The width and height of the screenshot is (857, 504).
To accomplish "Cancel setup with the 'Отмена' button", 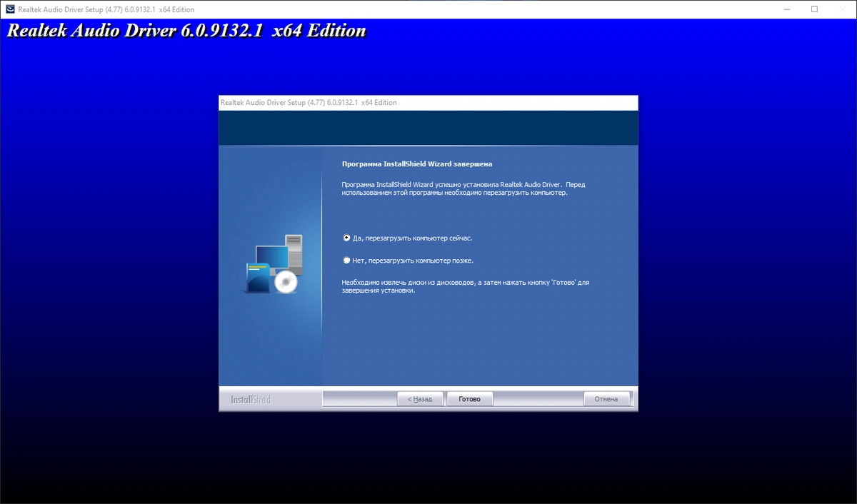I will click(x=606, y=399).
